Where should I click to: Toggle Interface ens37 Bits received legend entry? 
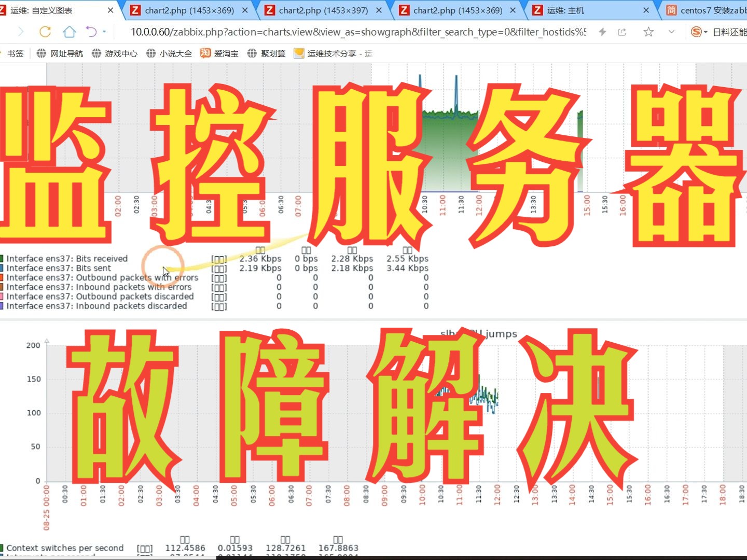pos(67,258)
